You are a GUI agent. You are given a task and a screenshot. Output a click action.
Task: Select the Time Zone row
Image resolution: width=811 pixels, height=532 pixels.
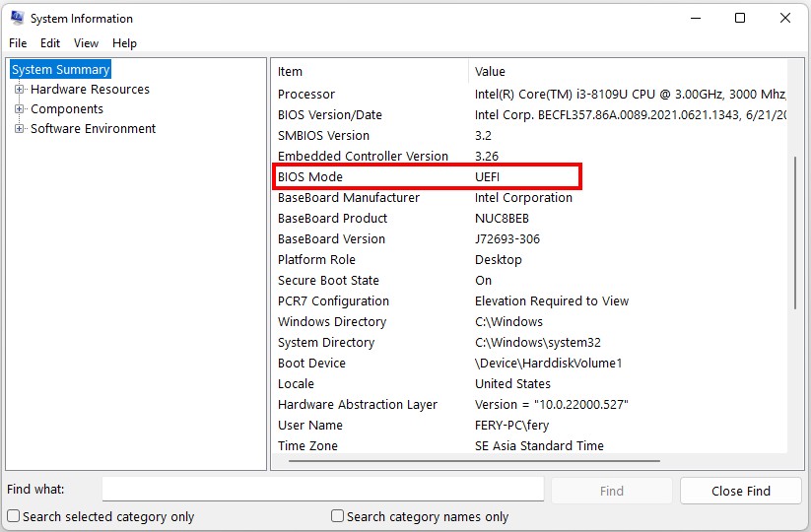(529, 444)
